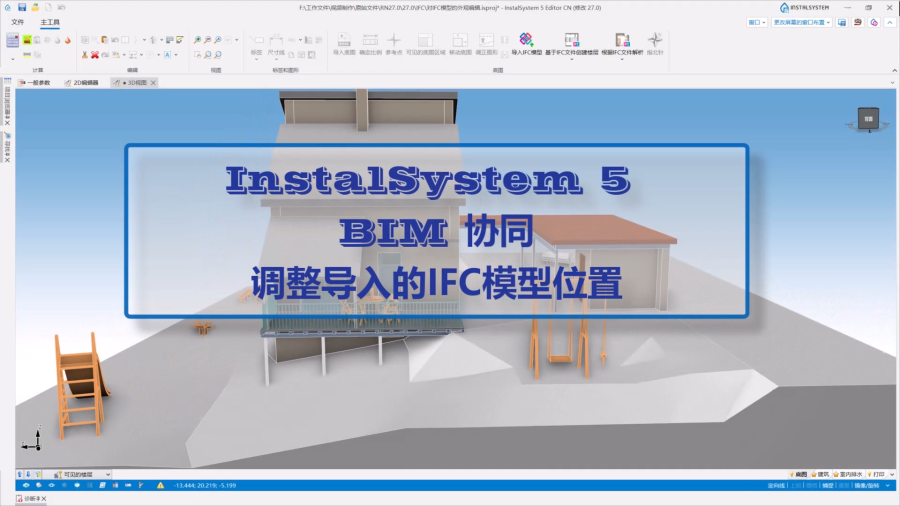Click the 室内排水 layer toggle
The width and height of the screenshot is (900, 506).
[x=848, y=474]
